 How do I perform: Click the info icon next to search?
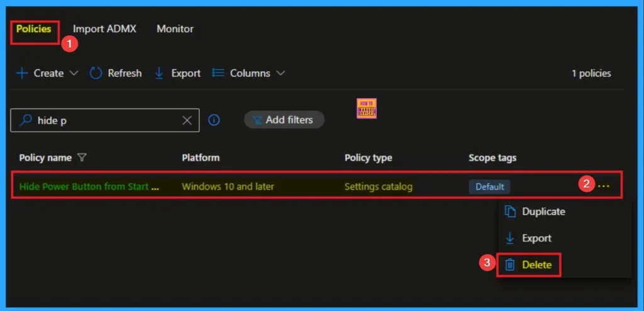pos(214,120)
